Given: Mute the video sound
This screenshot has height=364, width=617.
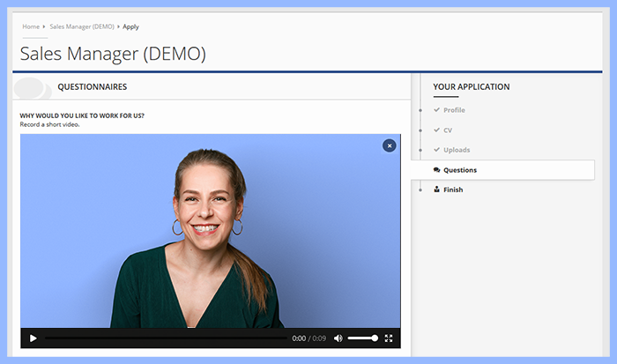Looking at the screenshot, I should 338,338.
